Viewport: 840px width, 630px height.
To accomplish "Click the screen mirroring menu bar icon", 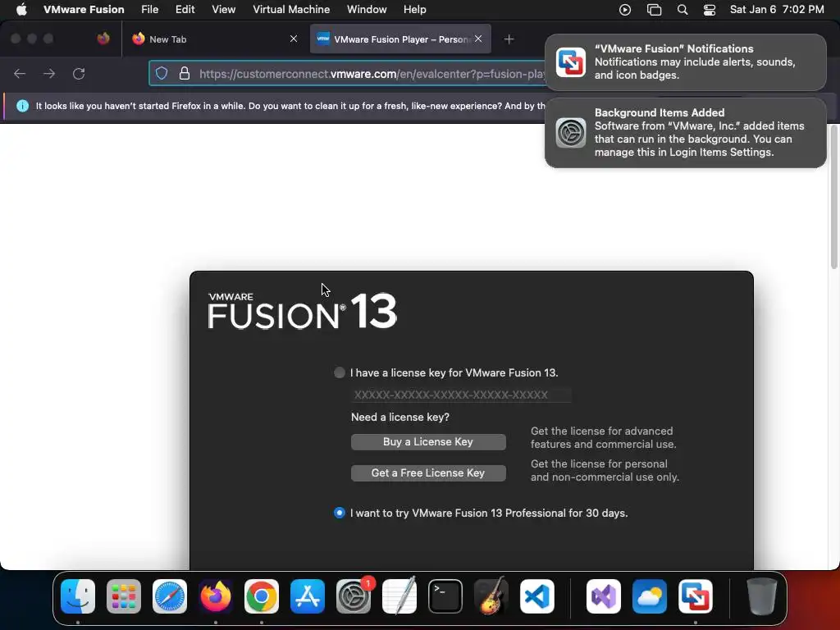I will click(654, 10).
